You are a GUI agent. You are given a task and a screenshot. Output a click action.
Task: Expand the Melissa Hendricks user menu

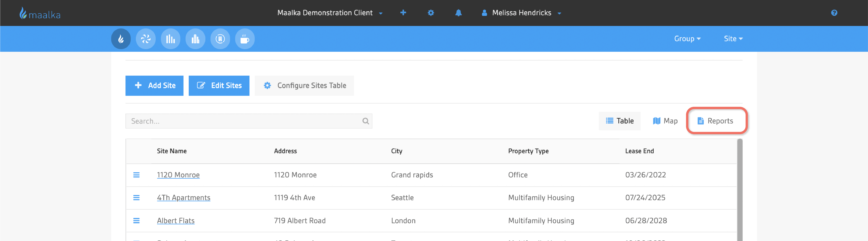pyautogui.click(x=522, y=13)
